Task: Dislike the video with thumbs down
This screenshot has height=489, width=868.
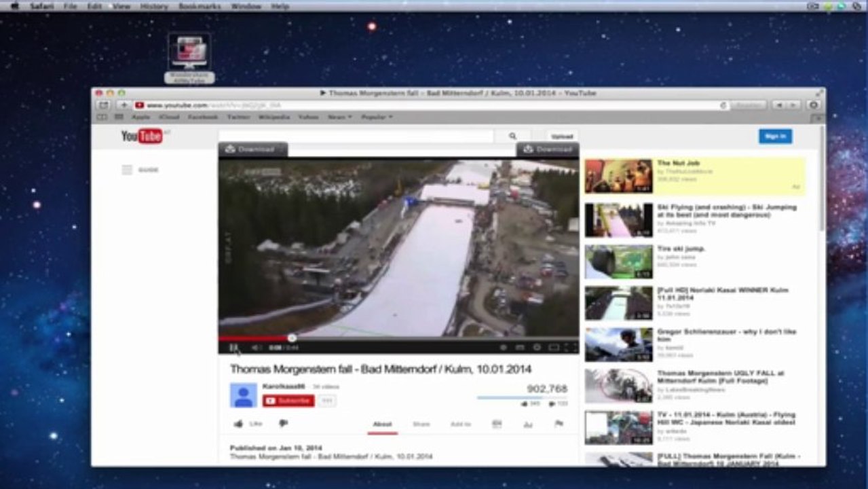Action: tap(283, 424)
